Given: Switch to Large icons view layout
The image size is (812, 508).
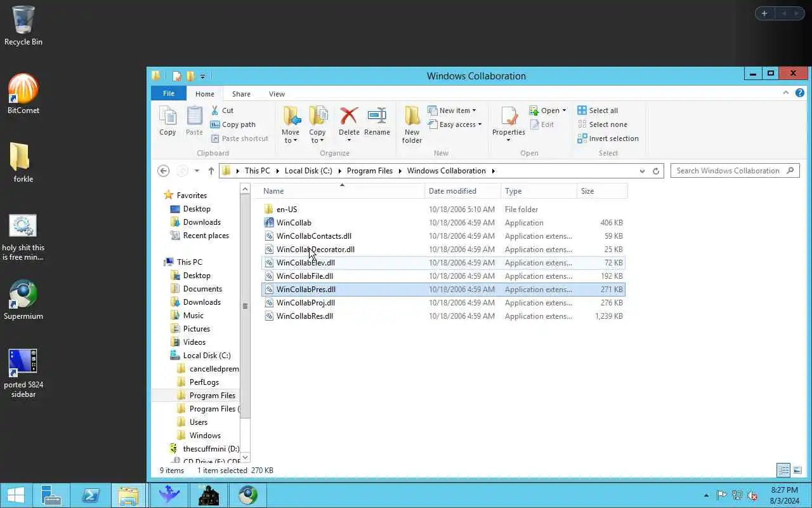Looking at the screenshot, I should pos(797,471).
